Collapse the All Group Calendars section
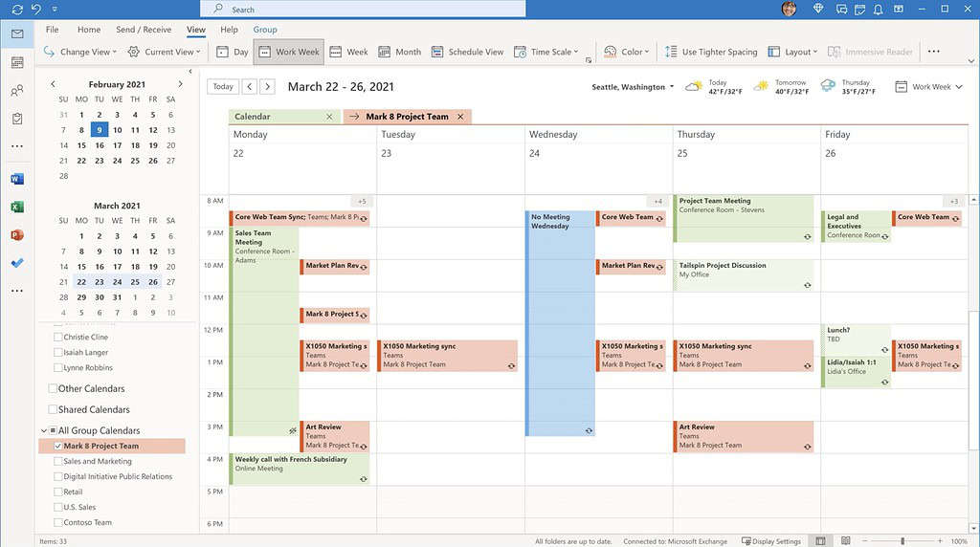Screen dimensions: 980x547 (43, 430)
